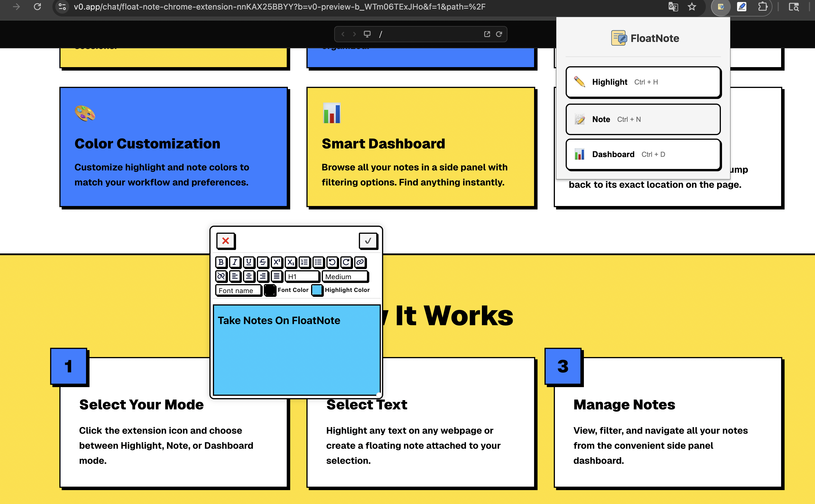Confirm the note with the checkmark button

(x=368, y=241)
